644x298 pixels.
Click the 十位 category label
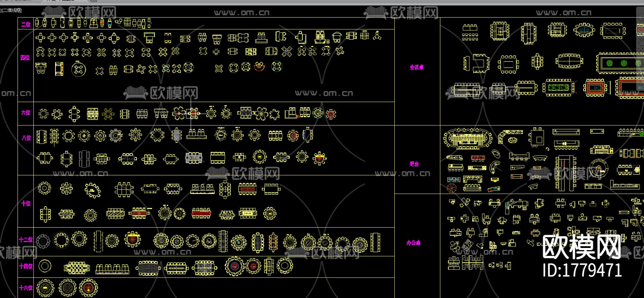click(26, 203)
